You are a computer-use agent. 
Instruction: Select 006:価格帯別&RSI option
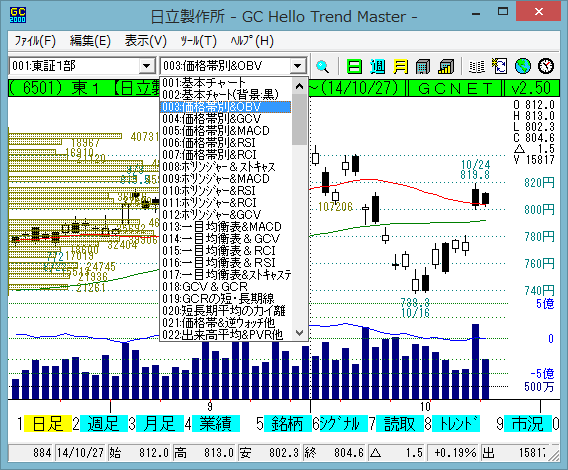coord(225,143)
